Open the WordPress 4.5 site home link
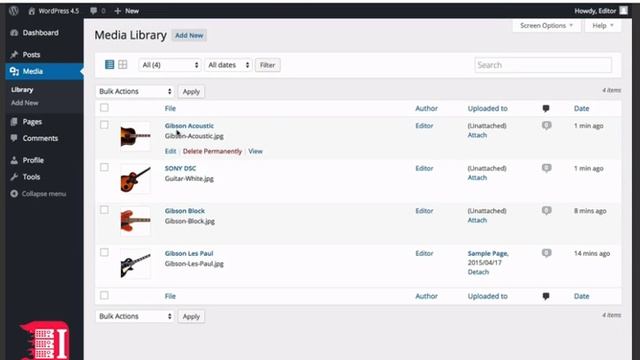The width and height of the screenshot is (640, 360). pyautogui.click(x=53, y=11)
